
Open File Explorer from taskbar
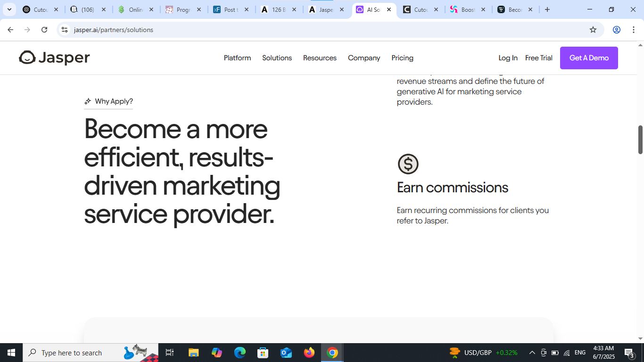click(x=193, y=353)
